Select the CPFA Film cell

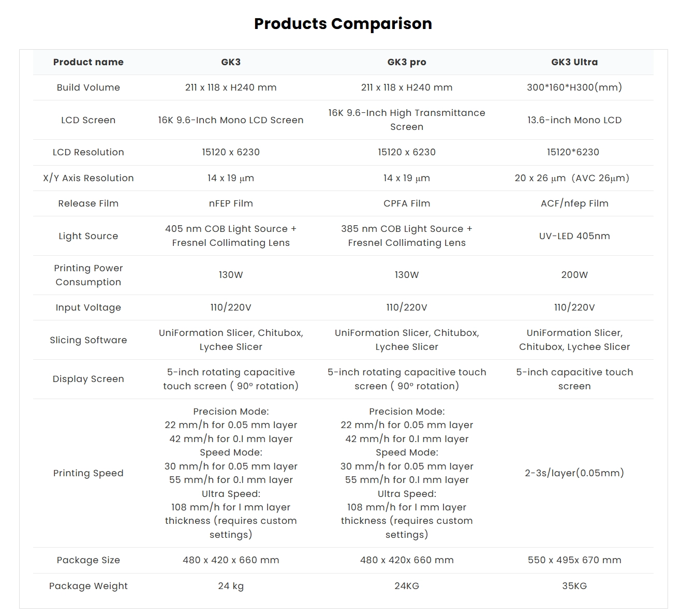(407, 203)
